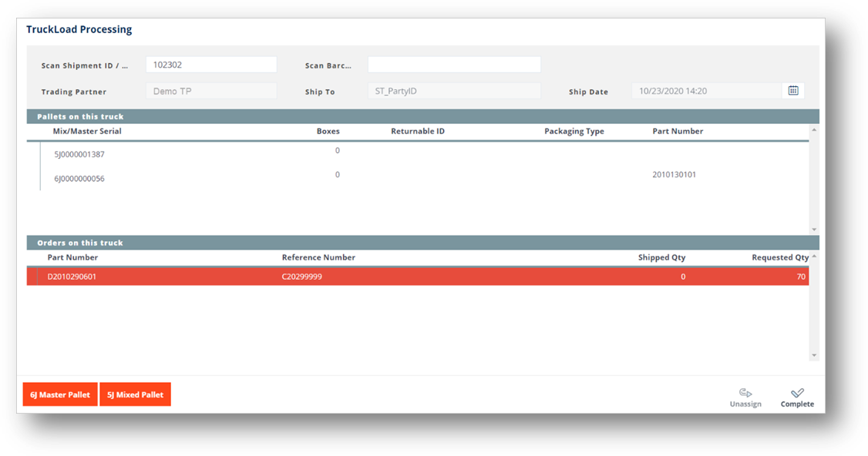Focus the Scan Barcode input field
The image size is (868, 456).
[x=454, y=65]
